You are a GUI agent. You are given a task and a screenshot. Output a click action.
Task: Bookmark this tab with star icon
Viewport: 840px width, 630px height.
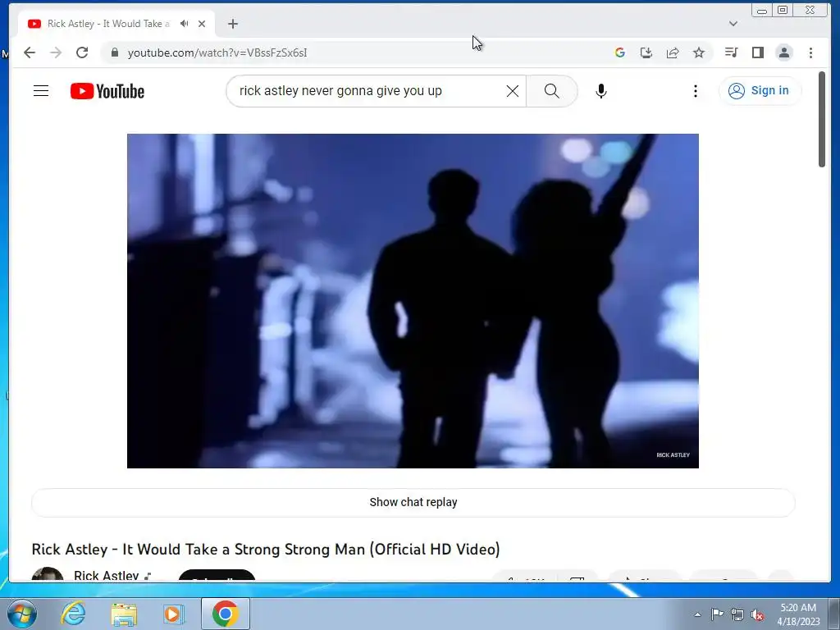[x=699, y=52]
